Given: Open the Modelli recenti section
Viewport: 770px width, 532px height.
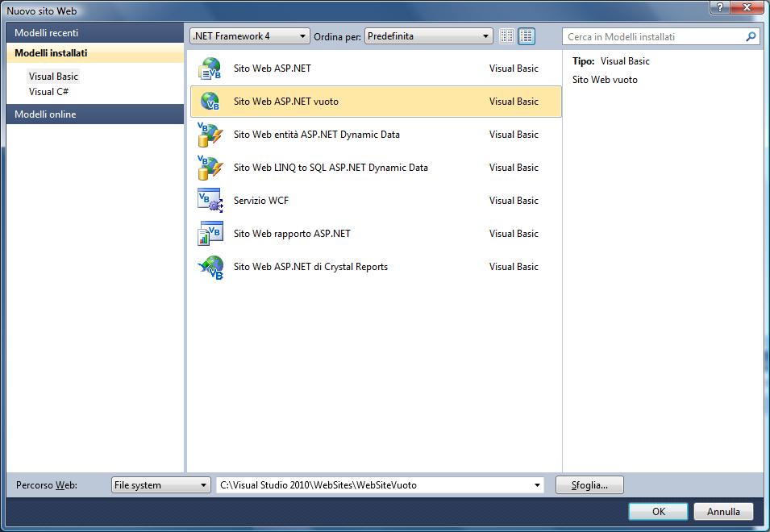Looking at the screenshot, I should pyautogui.click(x=95, y=33).
